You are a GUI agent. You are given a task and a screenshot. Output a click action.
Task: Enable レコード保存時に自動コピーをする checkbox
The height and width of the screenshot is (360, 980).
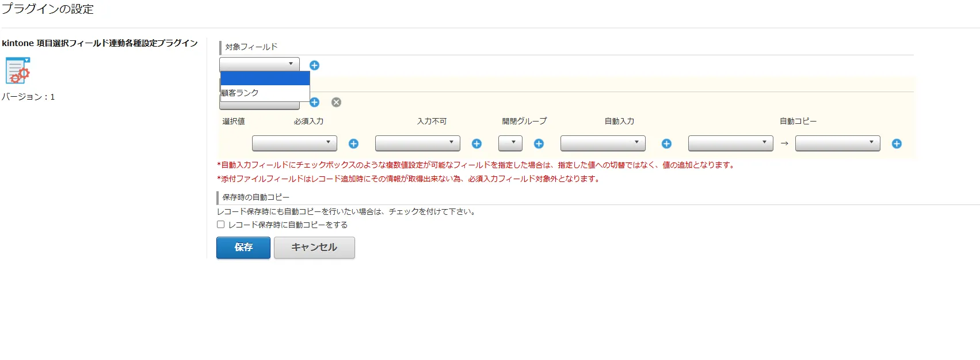tap(220, 225)
